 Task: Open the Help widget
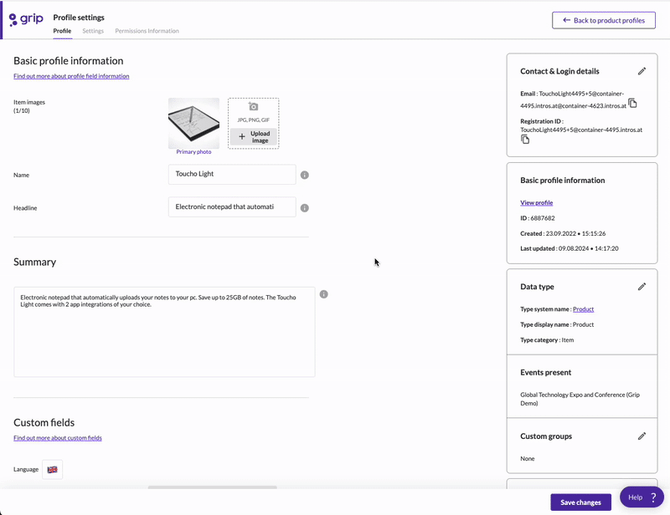pyautogui.click(x=642, y=497)
